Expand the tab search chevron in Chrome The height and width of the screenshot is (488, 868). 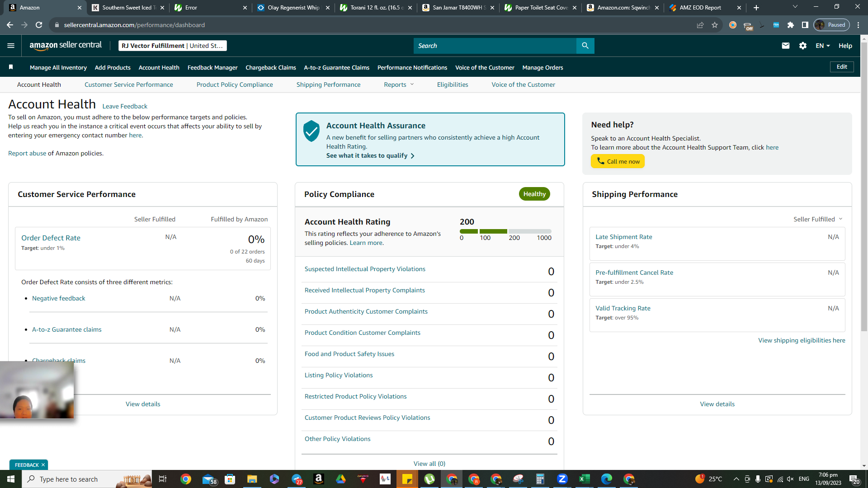pyautogui.click(x=795, y=7)
